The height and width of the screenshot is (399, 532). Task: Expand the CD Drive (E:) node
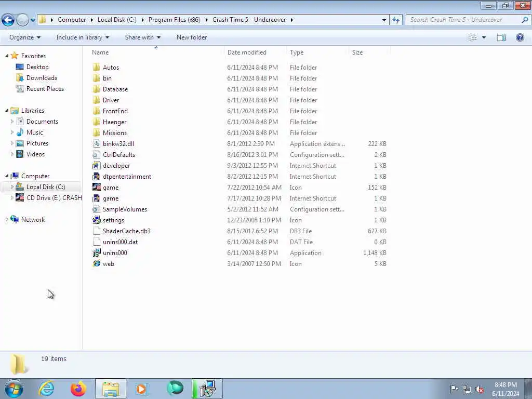coord(12,197)
